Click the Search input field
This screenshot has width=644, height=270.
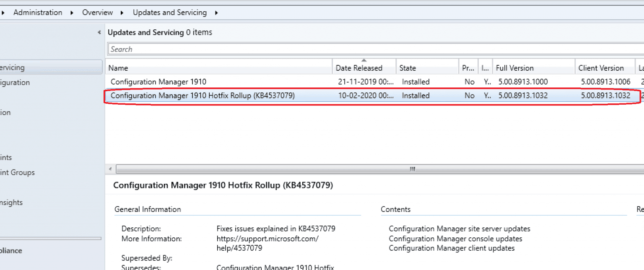pyautogui.click(x=376, y=49)
